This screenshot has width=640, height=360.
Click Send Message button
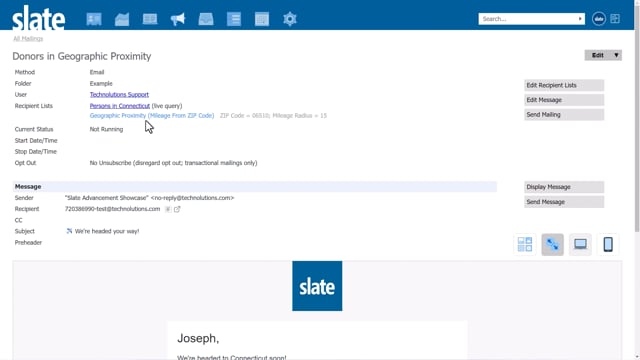[x=564, y=202]
